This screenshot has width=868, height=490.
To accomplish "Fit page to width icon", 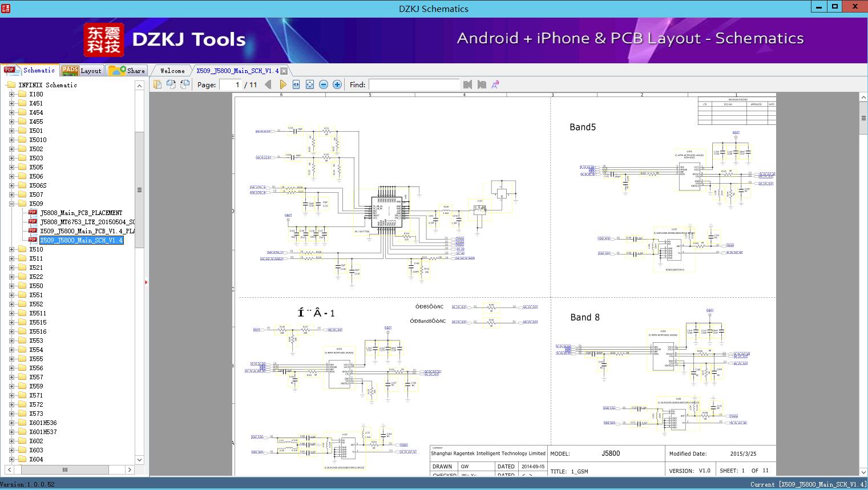I will click(x=296, y=84).
